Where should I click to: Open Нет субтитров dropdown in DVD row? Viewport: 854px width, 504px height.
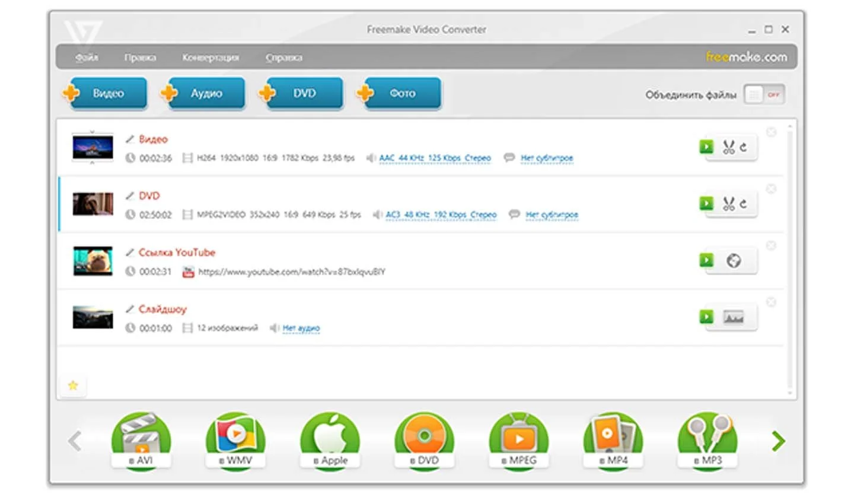[x=552, y=215]
